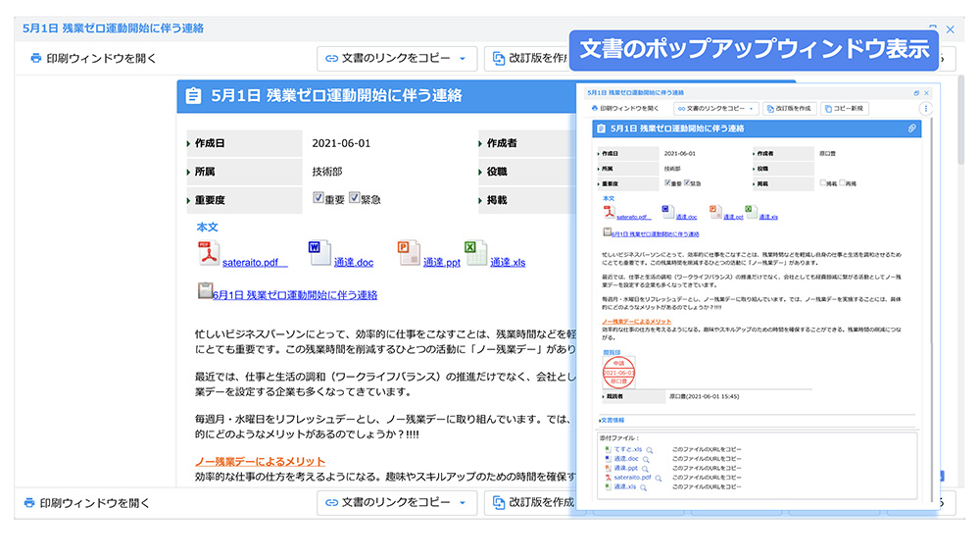Check the 掲載 checkbox in the popup
Viewport: 980px width, 559px height.
tap(823, 183)
